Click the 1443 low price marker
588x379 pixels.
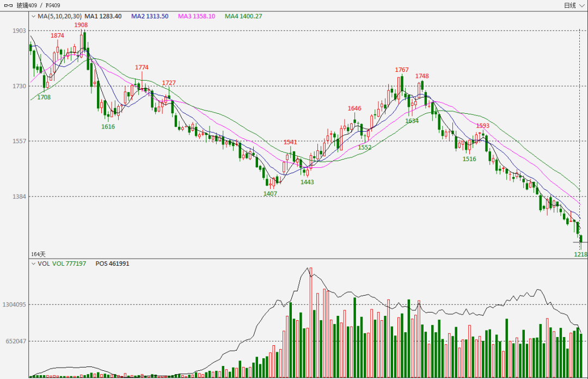(307, 182)
